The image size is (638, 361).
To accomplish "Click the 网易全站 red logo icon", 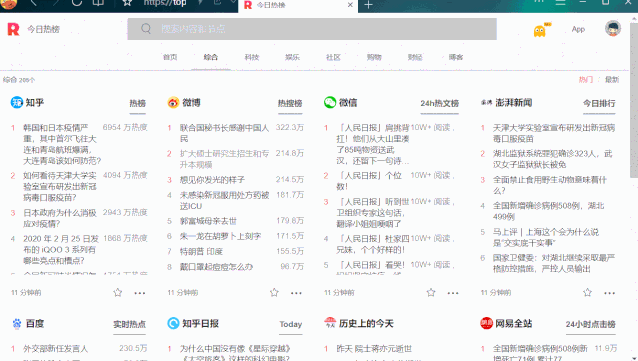I will coord(486,324).
